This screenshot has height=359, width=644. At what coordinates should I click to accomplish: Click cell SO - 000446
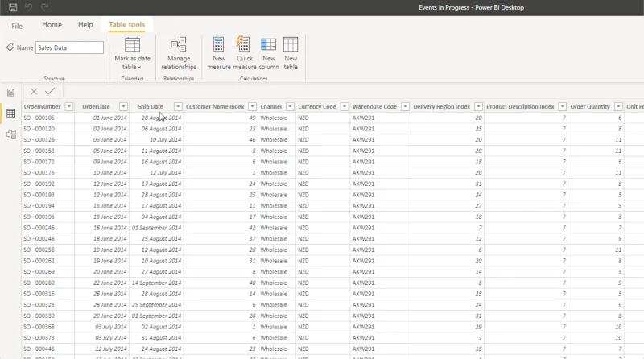[39, 349]
